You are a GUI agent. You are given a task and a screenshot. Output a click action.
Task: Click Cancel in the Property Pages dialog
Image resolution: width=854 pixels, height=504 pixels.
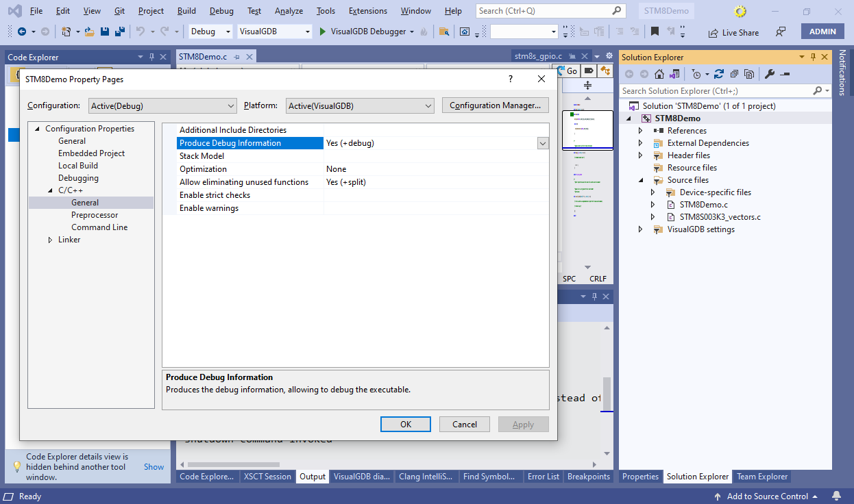point(465,425)
